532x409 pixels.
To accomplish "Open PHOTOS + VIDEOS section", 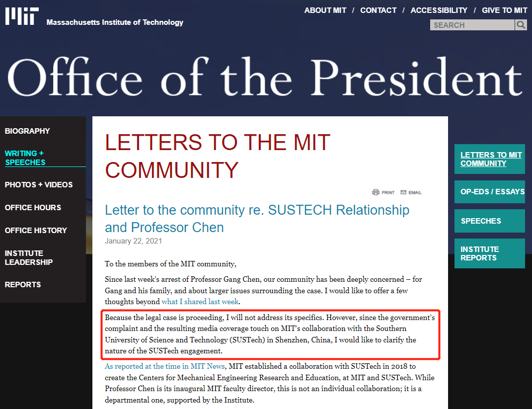I will pos(39,185).
